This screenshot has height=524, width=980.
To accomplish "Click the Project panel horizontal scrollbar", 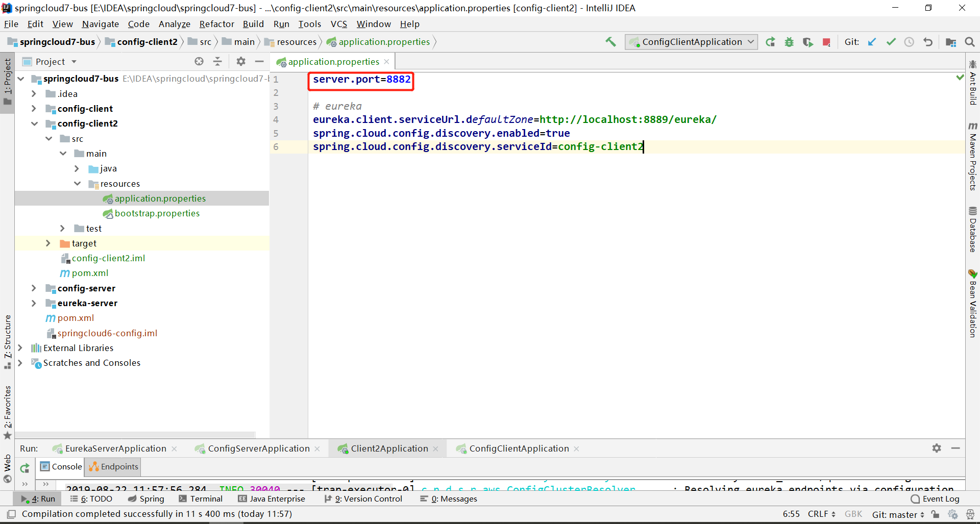I will coord(136,435).
